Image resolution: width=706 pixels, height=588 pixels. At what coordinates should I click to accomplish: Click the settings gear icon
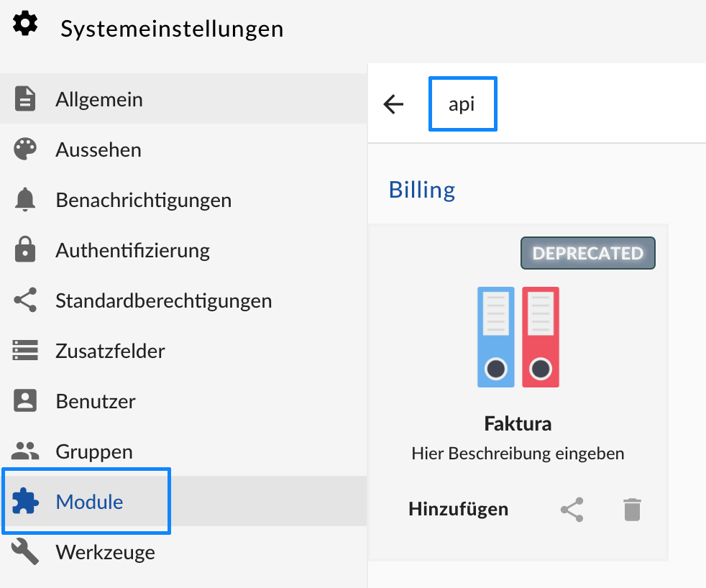[x=26, y=24]
